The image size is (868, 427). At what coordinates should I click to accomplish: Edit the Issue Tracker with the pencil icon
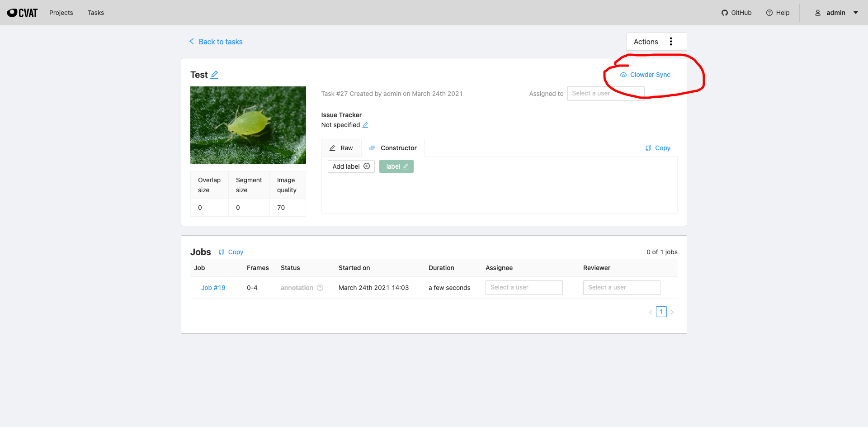(x=365, y=125)
